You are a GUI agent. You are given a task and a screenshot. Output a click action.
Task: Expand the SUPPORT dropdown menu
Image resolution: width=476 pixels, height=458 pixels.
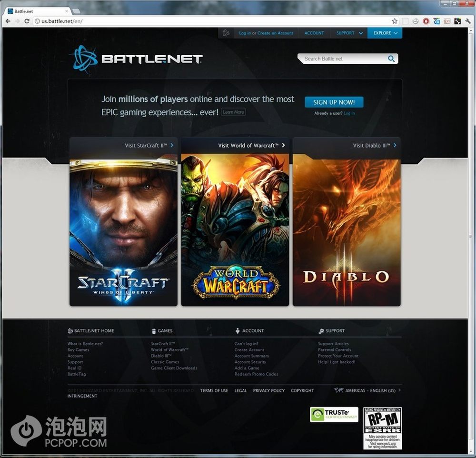349,33
